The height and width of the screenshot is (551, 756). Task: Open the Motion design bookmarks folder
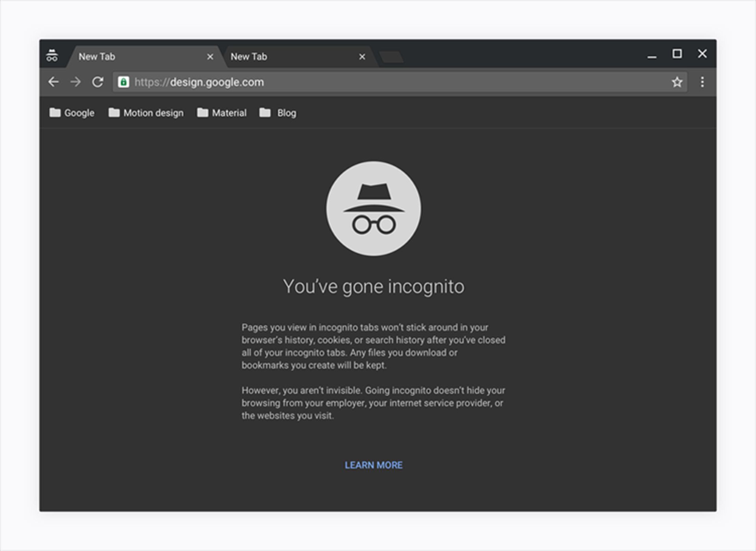153,113
